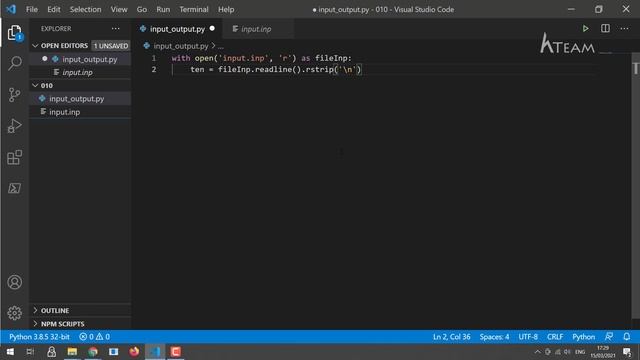Open Run and Debug view

(15, 126)
